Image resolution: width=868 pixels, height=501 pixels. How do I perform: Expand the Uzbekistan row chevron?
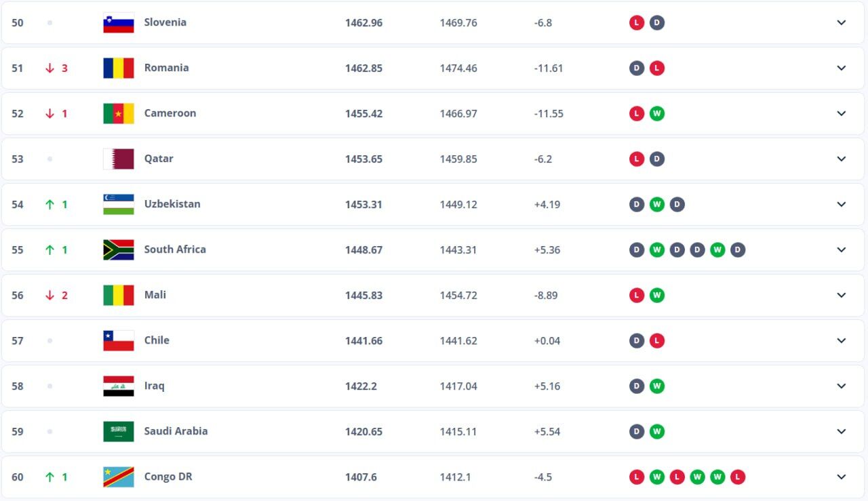842,204
